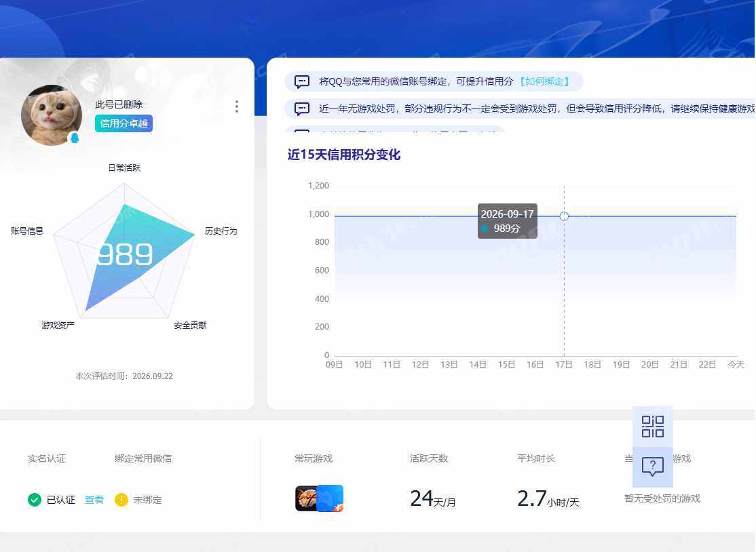Click the 游戏资产 radar label
Screen dimensions: 756x552
(x=58, y=326)
